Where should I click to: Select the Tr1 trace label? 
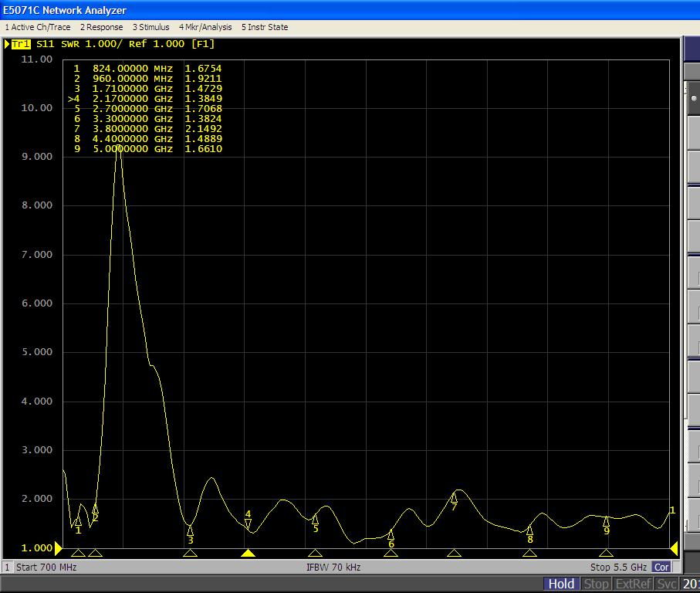[21, 44]
